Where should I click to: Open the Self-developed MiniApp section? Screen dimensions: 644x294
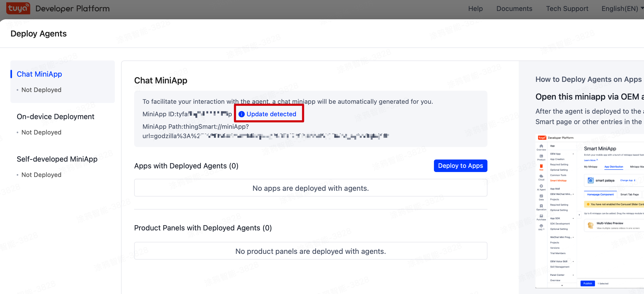point(57,159)
